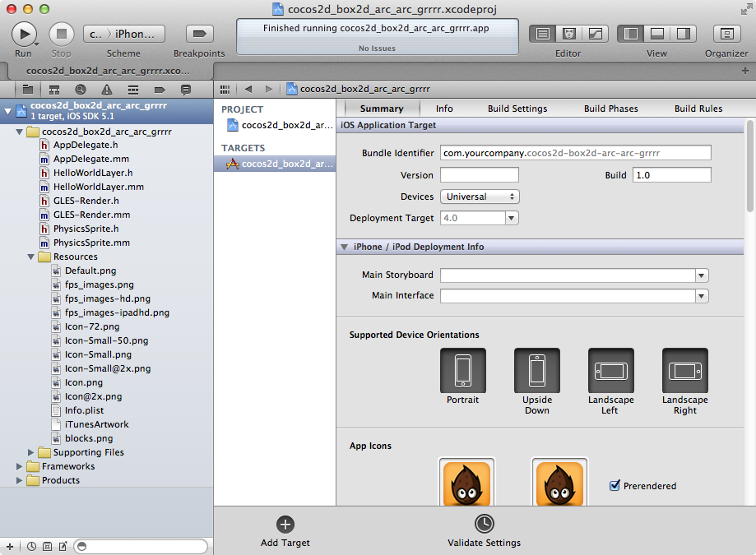Show the Breakpoint navigator
Viewport: 756px width, 555px height.
point(160,89)
